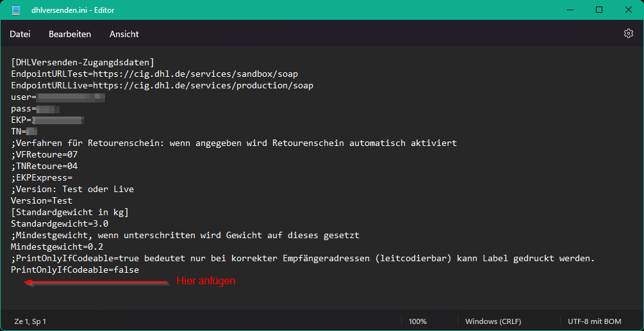
Task: Click the TN= line
Action: pos(24,132)
